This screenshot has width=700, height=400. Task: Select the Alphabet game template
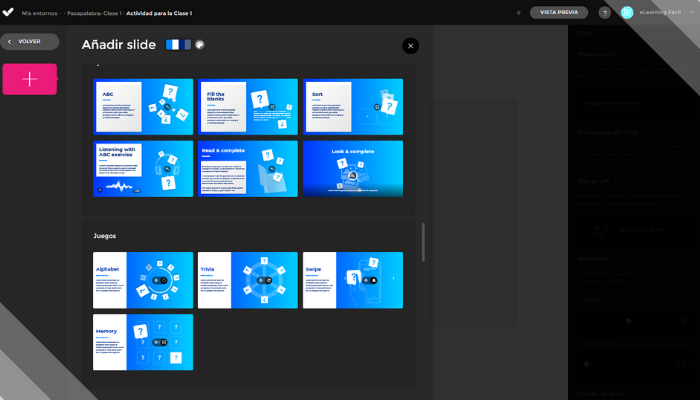[143, 280]
